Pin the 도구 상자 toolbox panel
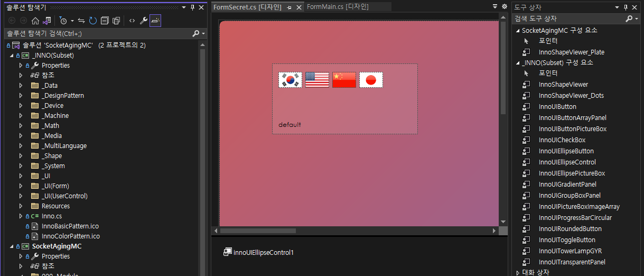Screen dimensions: 644x276 pos(626,7)
